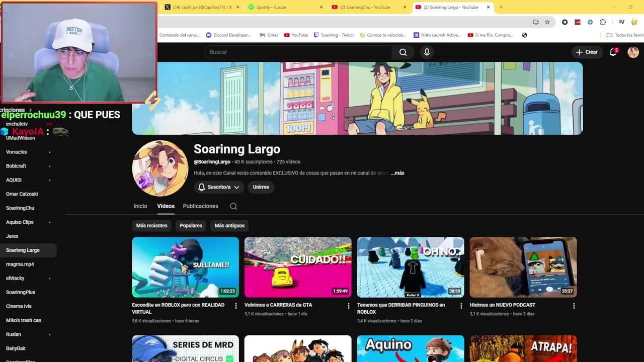Switch to the Spotify – Buscar browser tab
This screenshot has height=362, width=644.
(286, 7)
